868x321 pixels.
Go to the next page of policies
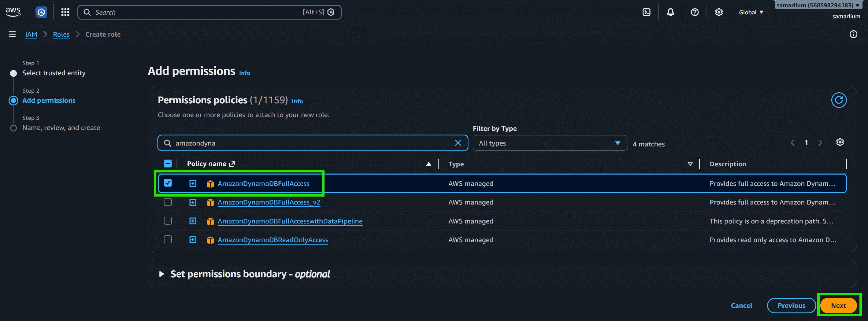(x=820, y=143)
